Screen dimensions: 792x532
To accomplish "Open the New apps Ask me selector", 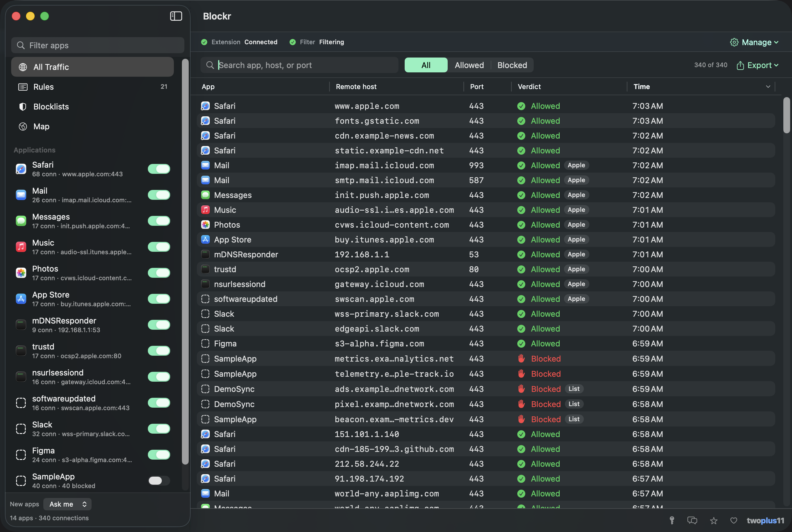I will [x=67, y=504].
